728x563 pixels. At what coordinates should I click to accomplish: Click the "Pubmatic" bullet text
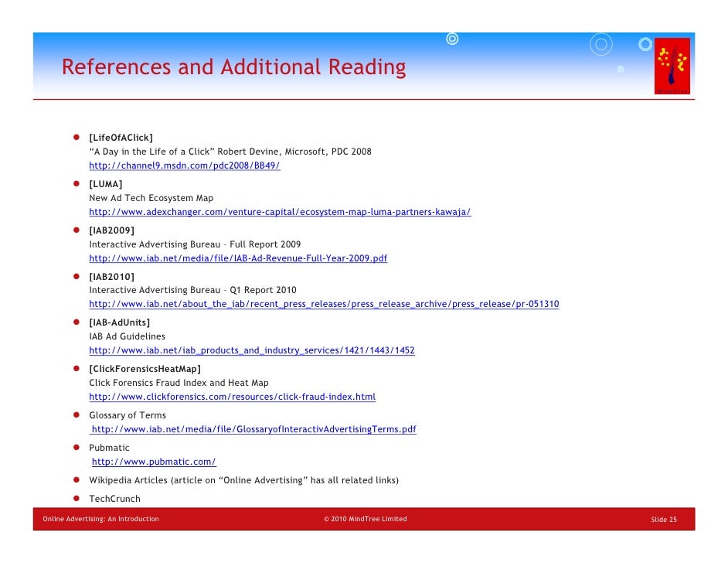pyautogui.click(x=109, y=448)
